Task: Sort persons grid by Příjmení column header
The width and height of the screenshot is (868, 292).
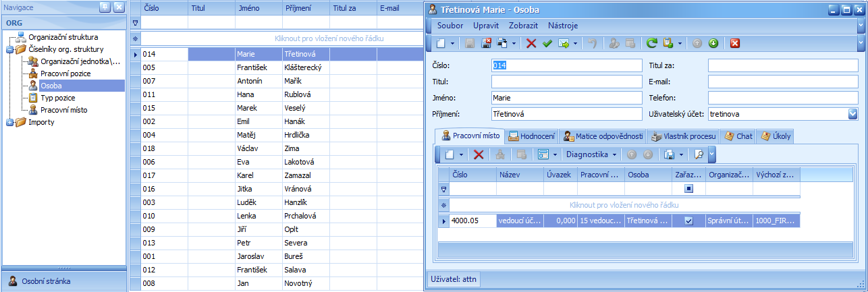Action: point(306,8)
